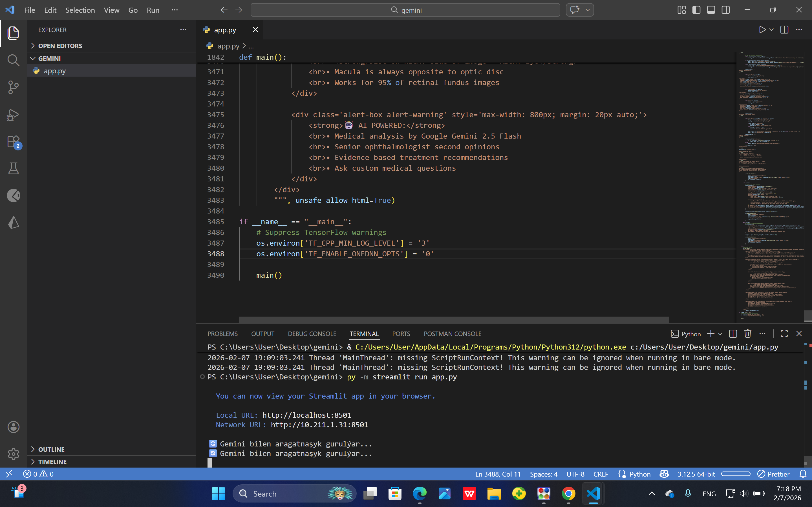Click the Prettier status bar button

(774, 474)
